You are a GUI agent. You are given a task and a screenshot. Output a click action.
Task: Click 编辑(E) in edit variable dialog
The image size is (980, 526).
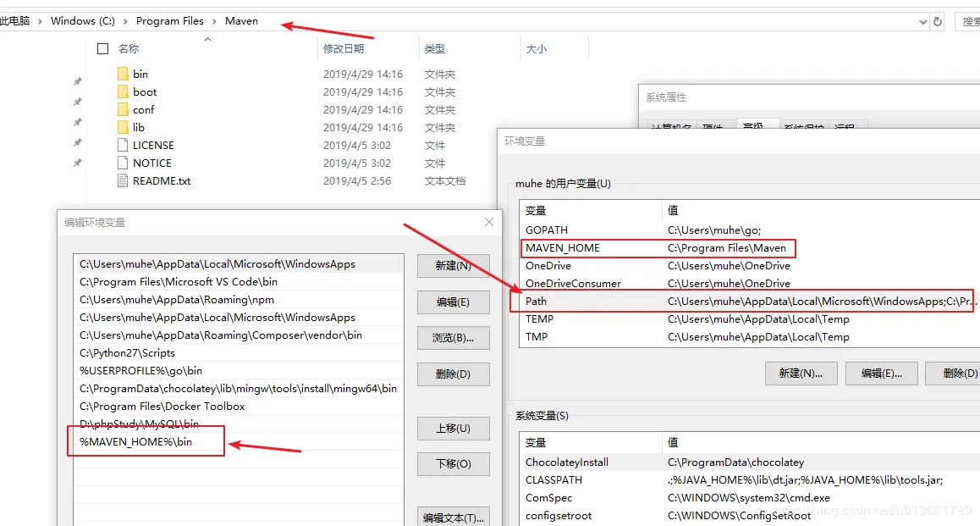click(x=453, y=302)
